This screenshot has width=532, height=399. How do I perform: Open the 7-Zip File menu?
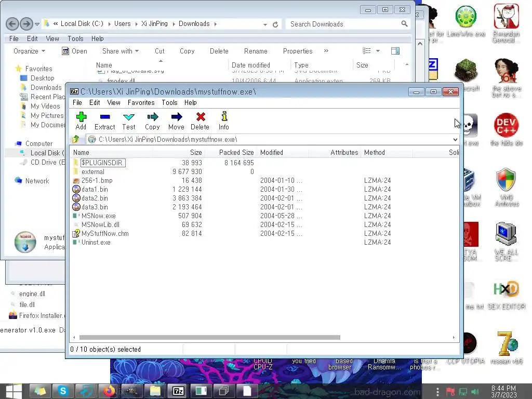(x=77, y=102)
